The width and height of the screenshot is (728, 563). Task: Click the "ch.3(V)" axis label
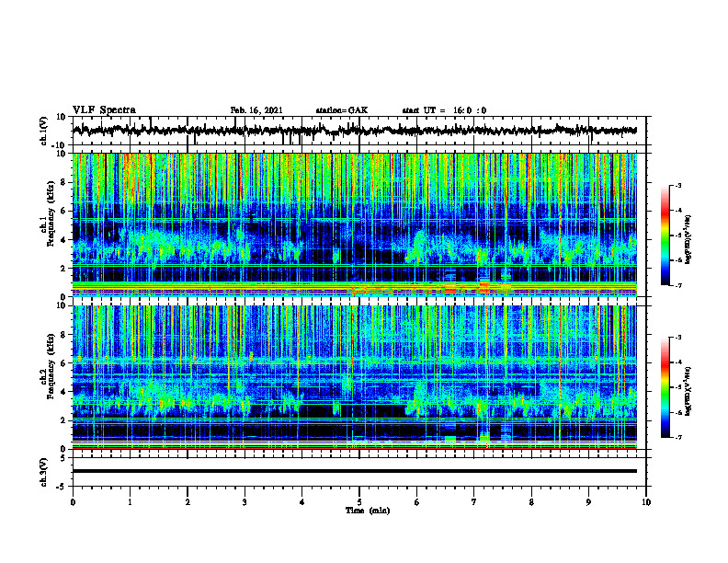[43, 473]
